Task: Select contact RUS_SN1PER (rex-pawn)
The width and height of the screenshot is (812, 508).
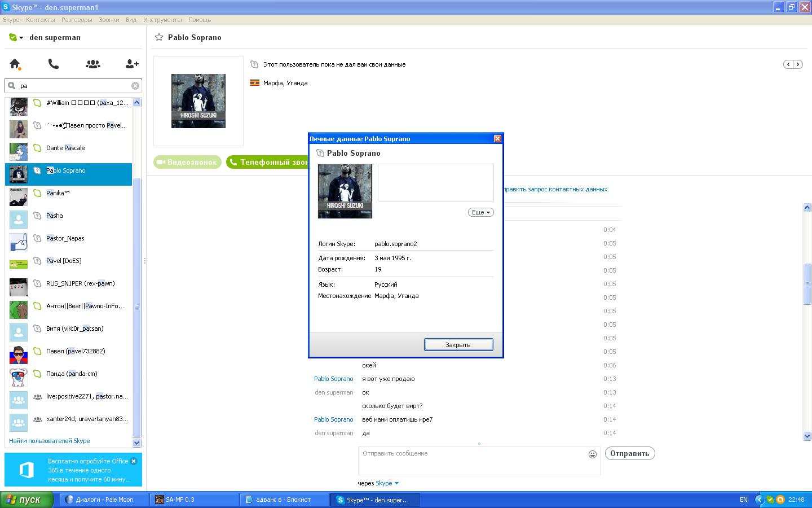Action: pyautogui.click(x=68, y=283)
